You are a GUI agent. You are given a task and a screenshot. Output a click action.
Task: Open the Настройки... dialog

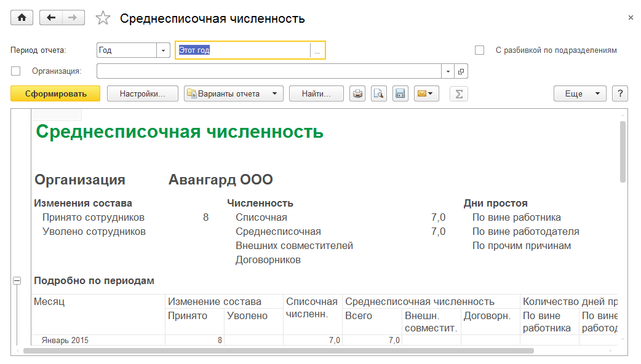pos(142,93)
